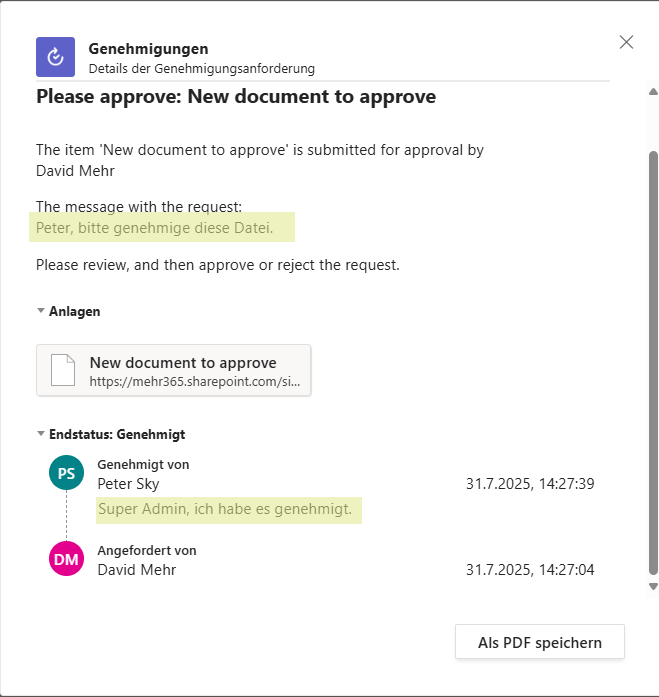Viewport: 659px width, 697px height.
Task: Click the document file icon in attachment
Action: (63, 370)
